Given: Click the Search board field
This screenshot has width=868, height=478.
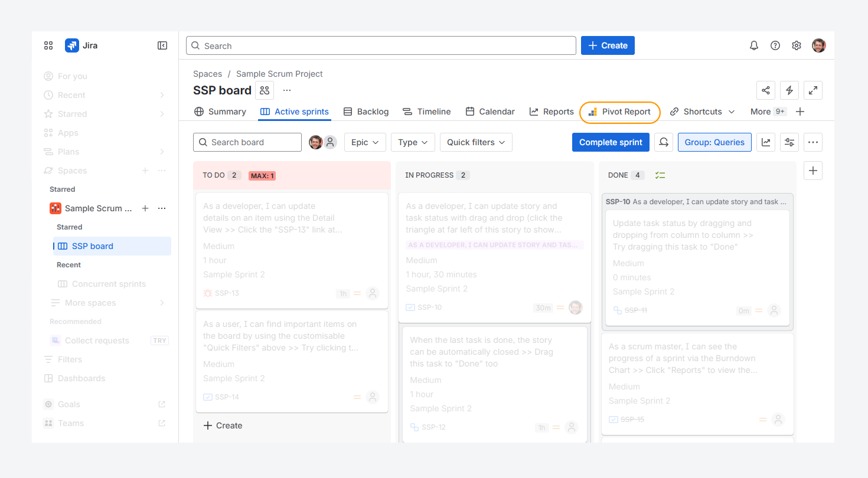Looking at the screenshot, I should click(247, 142).
